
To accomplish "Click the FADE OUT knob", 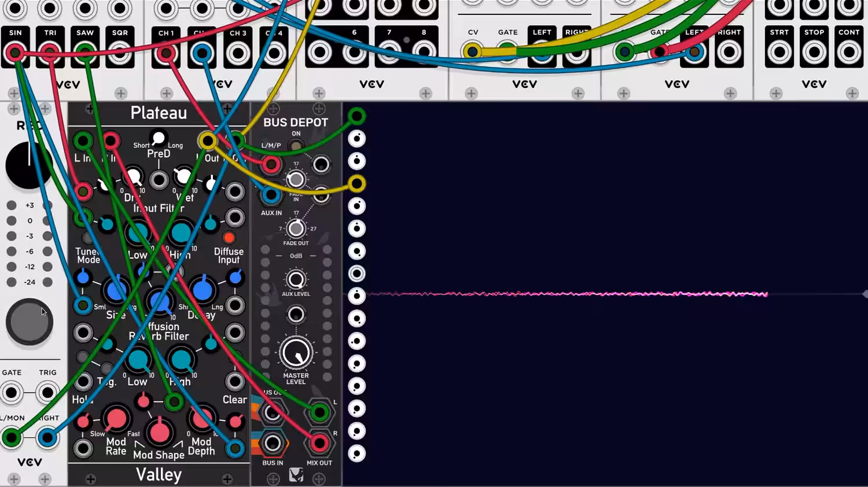I will coord(296,229).
